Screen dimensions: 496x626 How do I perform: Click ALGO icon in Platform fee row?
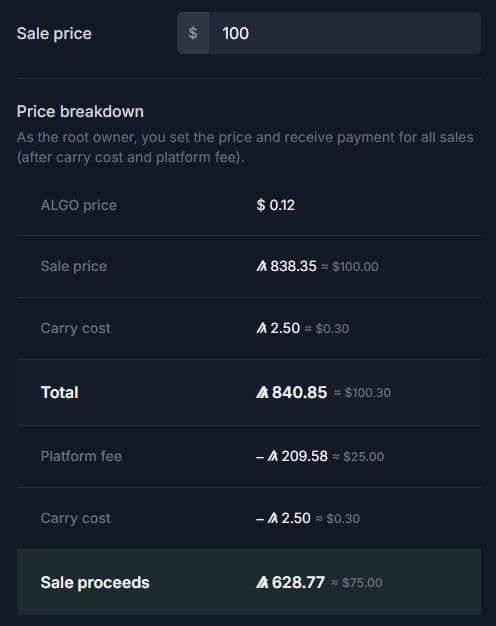pyautogui.click(x=273, y=456)
